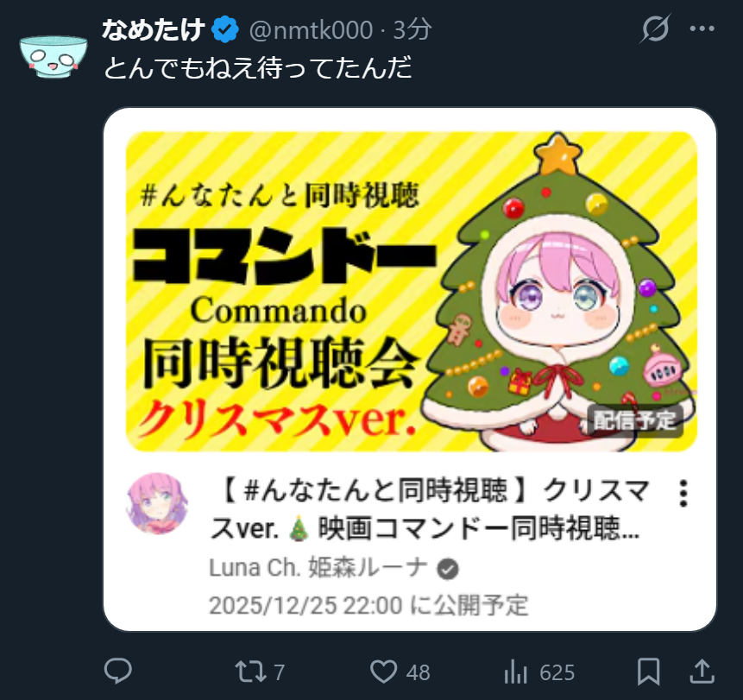743x700 pixels.
Task: Click the @nmtk000 handle
Action: coord(312,30)
